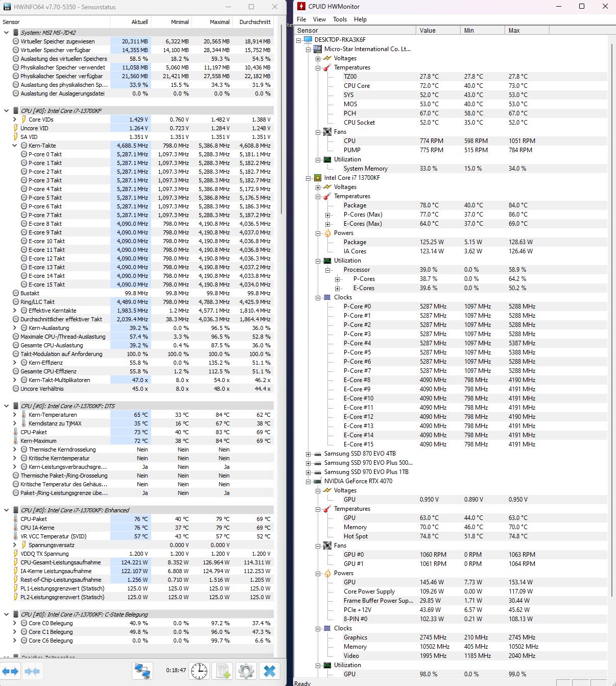This screenshot has width=616, height=686.
Task: Click the Micro-Star International board icon
Action: 318,49
